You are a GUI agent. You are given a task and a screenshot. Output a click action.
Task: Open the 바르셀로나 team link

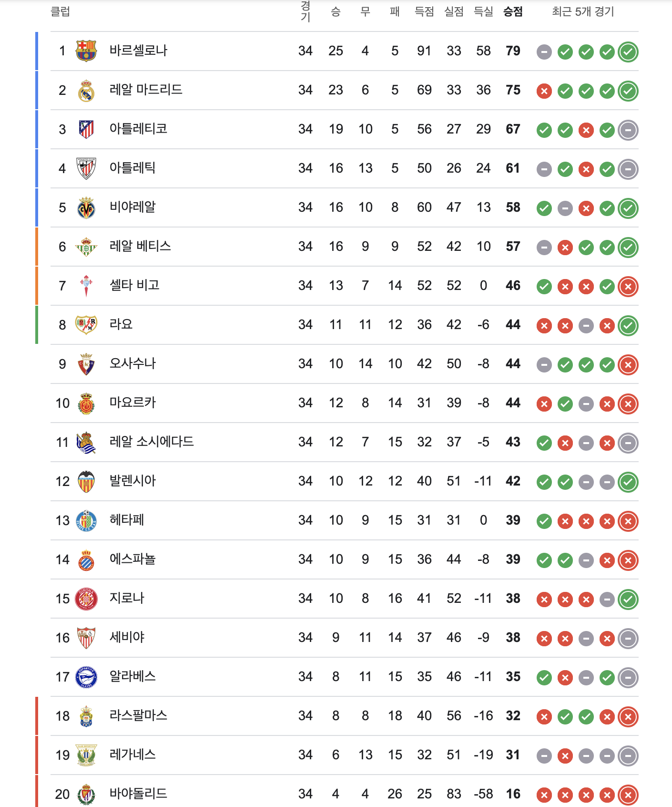(x=138, y=51)
